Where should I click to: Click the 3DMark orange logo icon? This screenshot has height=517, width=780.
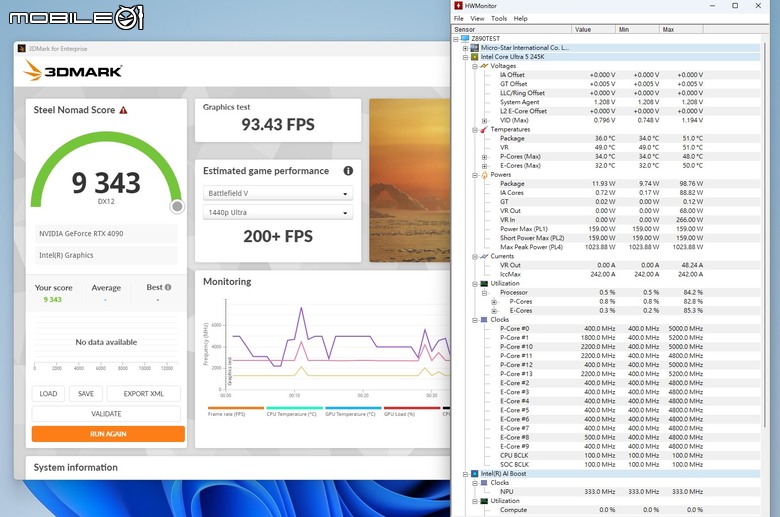[x=33, y=71]
